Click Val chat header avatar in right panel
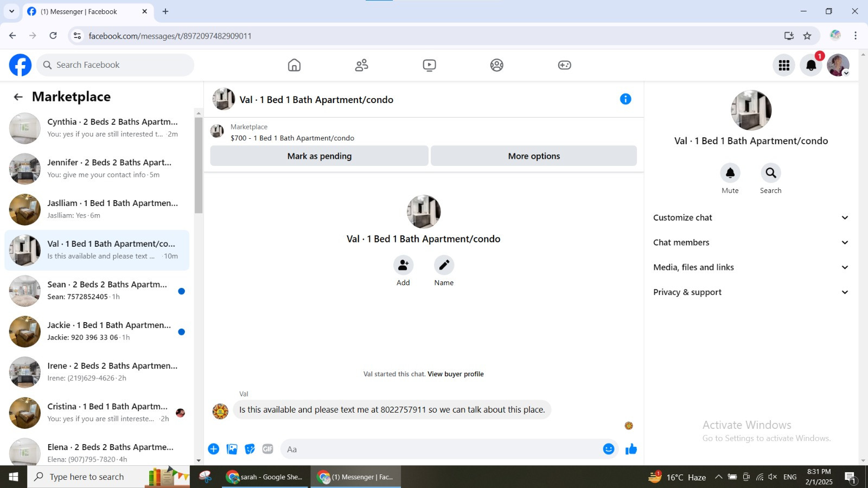This screenshot has width=868, height=488. click(x=751, y=110)
